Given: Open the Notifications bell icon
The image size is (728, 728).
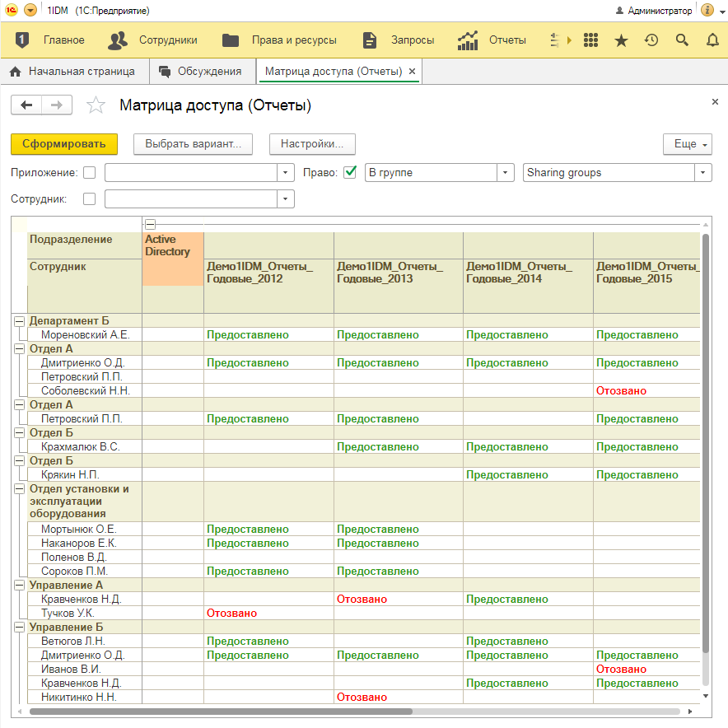Looking at the screenshot, I should [x=712, y=40].
